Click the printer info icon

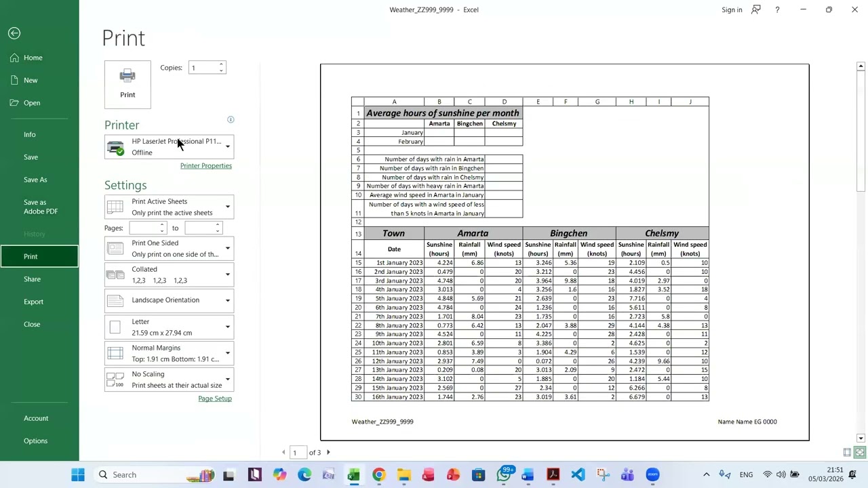tap(231, 120)
